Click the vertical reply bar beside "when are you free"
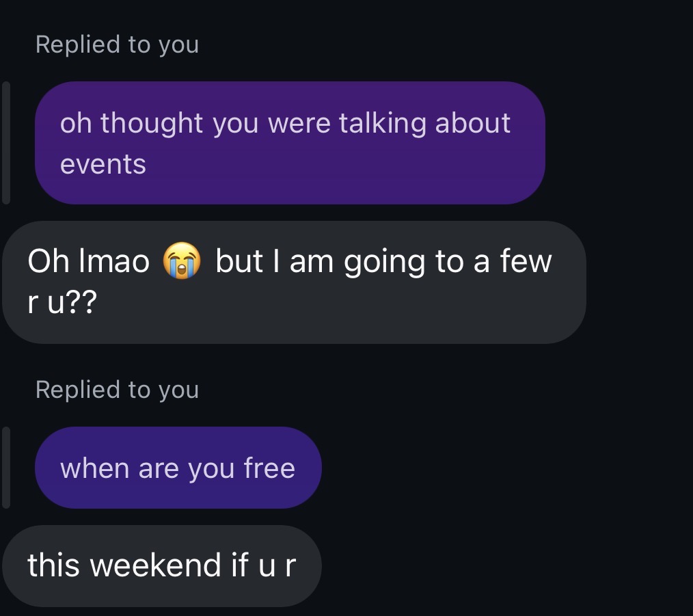693x616 pixels. (6, 468)
